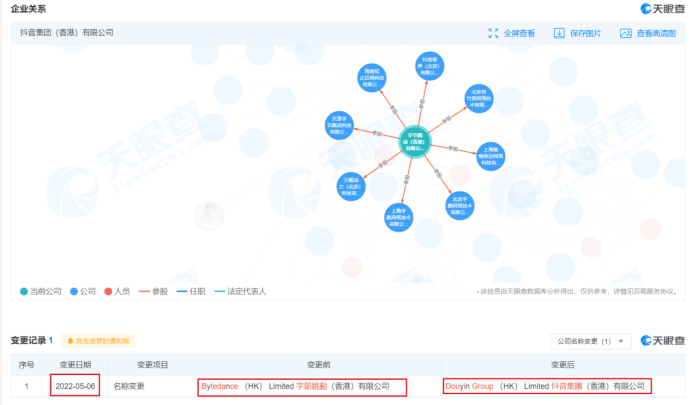This screenshot has width=693, height=405.
Task: Click the 全屏查看 fullscreen icon
Action: click(493, 33)
